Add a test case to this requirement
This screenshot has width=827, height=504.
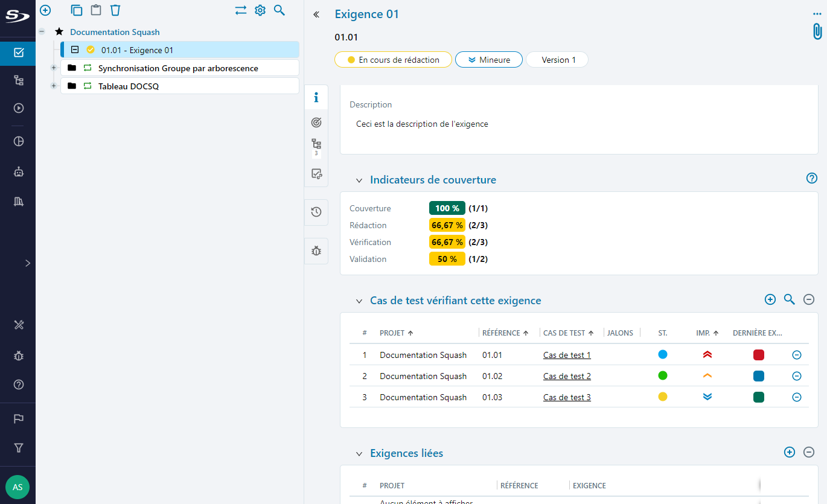[770, 299]
